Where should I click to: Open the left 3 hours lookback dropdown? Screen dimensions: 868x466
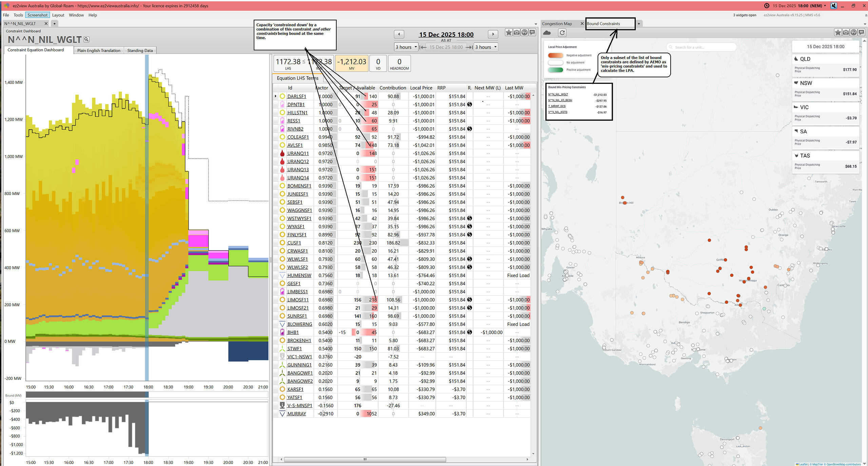[406, 47]
